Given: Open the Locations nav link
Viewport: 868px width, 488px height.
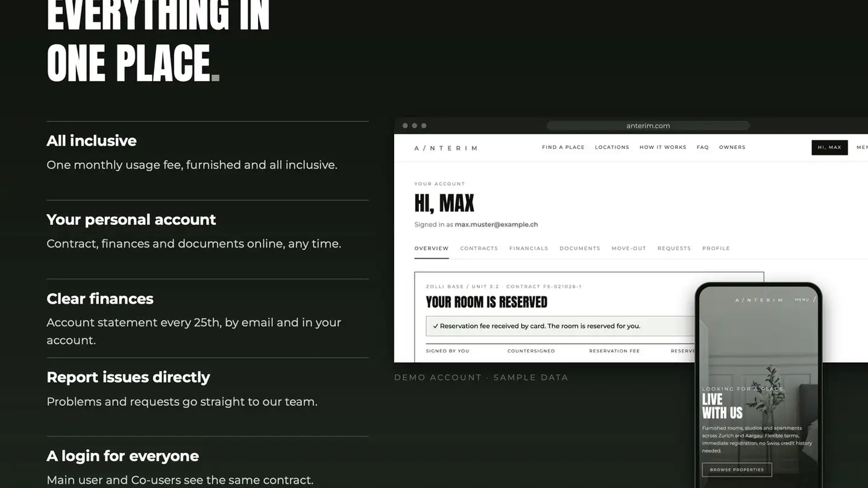Looking at the screenshot, I should coord(612,148).
